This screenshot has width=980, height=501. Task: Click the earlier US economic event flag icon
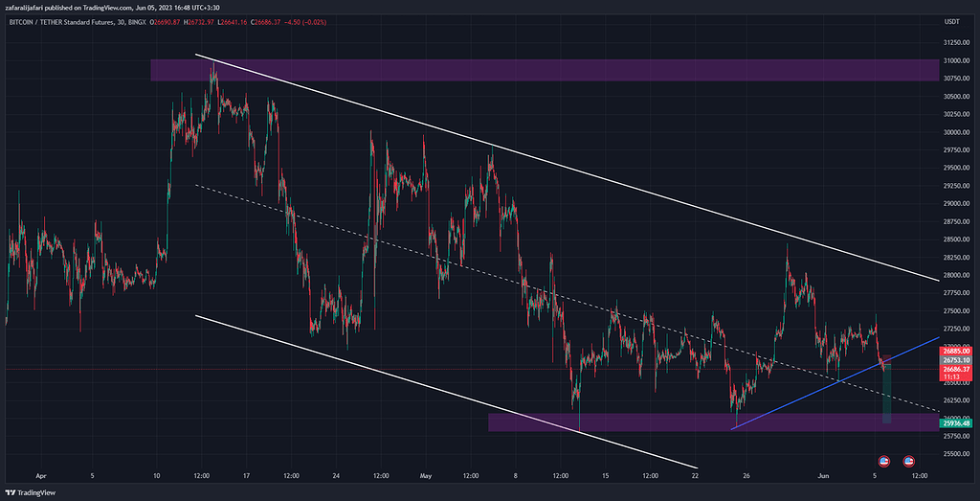883,462
